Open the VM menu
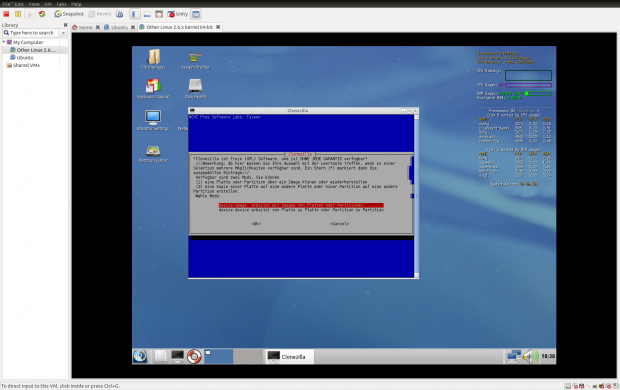620x390 pixels. pyautogui.click(x=48, y=4)
